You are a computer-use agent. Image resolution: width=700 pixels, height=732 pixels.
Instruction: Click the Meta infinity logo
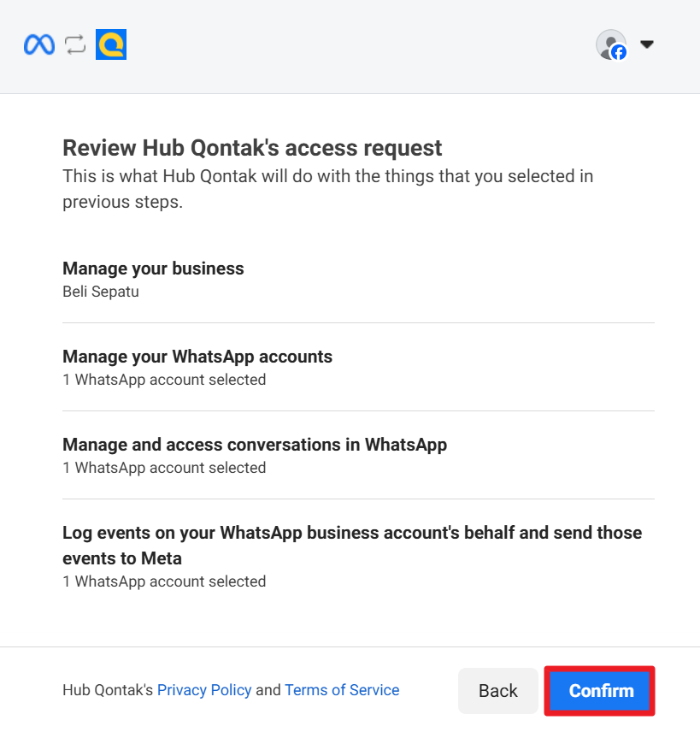[x=39, y=44]
